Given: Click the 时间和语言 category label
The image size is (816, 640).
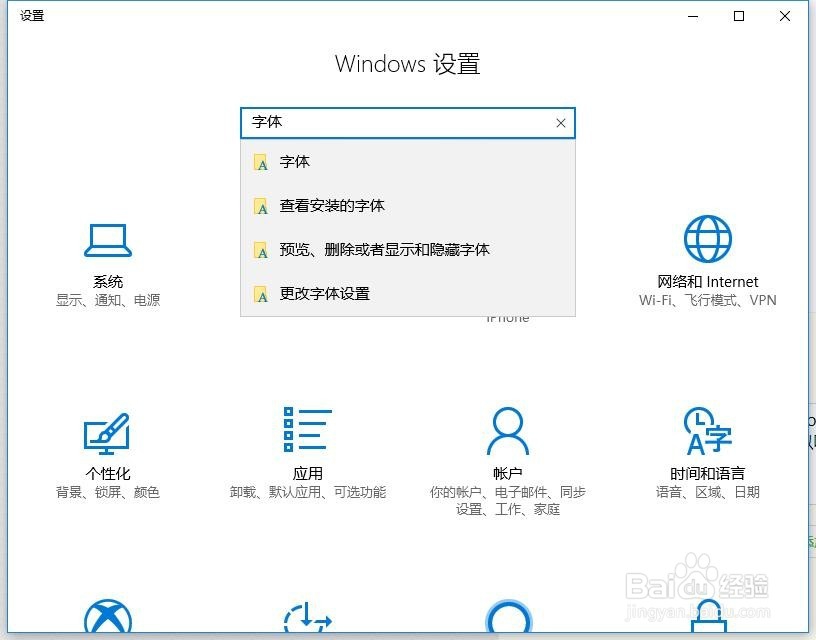Looking at the screenshot, I should [707, 473].
